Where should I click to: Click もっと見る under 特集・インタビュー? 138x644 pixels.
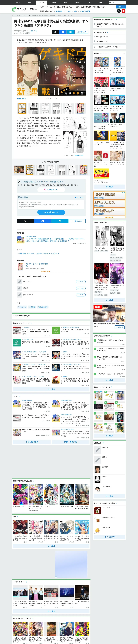[109, 187]
